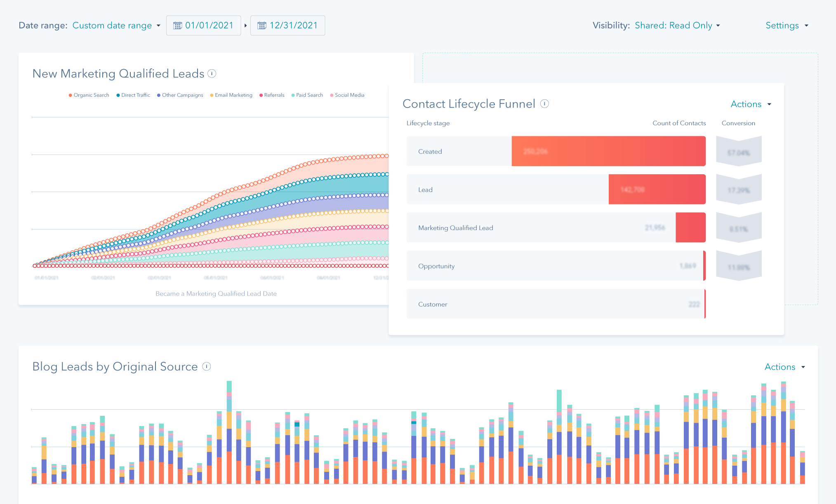Image resolution: width=836 pixels, height=504 pixels.
Task: Open the Shared: Read Only visibility dropdown
Action: [x=677, y=26]
